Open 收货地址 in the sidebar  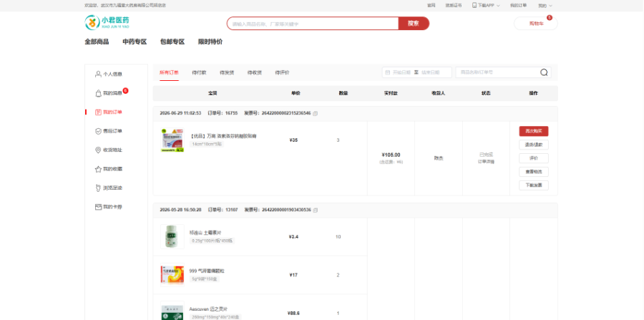coord(109,150)
